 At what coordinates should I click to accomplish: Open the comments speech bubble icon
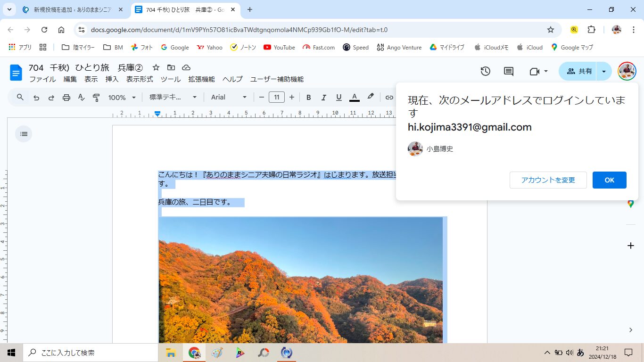[509, 71]
